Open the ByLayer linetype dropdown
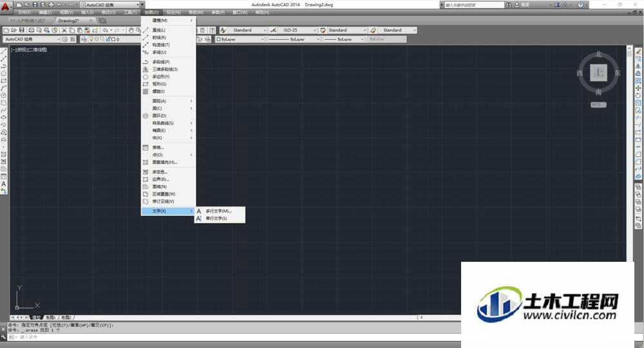644x348 pixels. pyautogui.click(x=294, y=39)
